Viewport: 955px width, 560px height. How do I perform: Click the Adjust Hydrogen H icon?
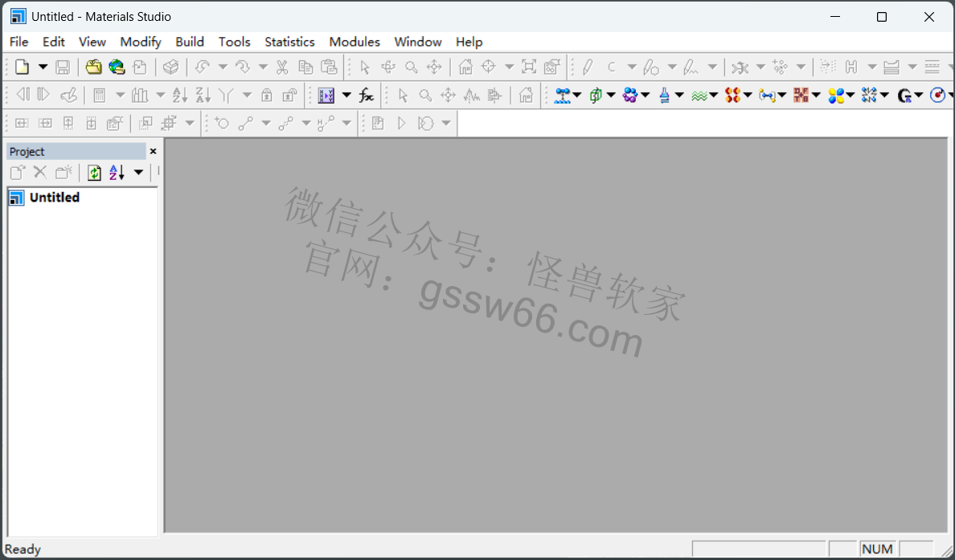coord(851,67)
